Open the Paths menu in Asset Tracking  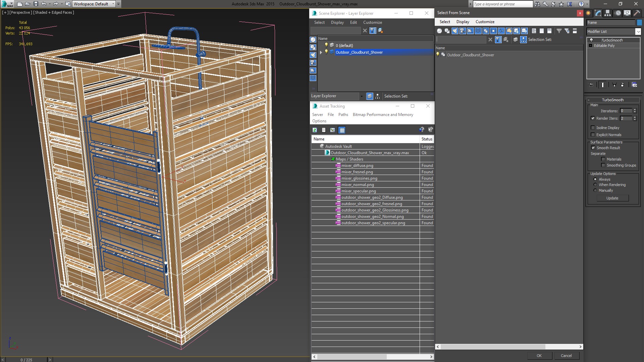click(343, 115)
